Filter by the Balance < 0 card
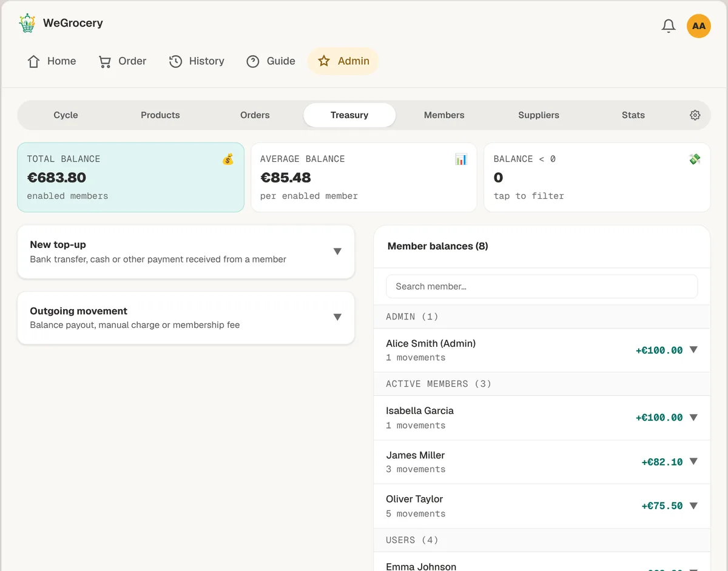This screenshot has height=571, width=728. tap(597, 178)
